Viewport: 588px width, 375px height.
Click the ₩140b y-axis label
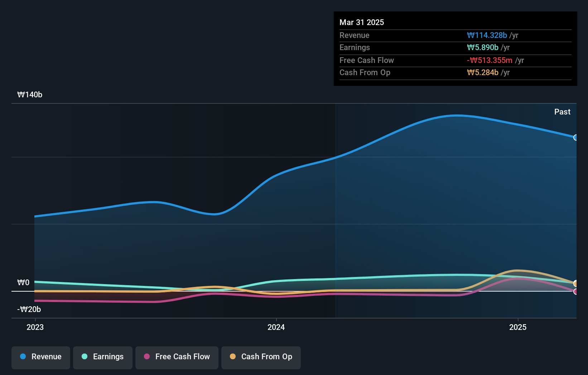pos(30,94)
